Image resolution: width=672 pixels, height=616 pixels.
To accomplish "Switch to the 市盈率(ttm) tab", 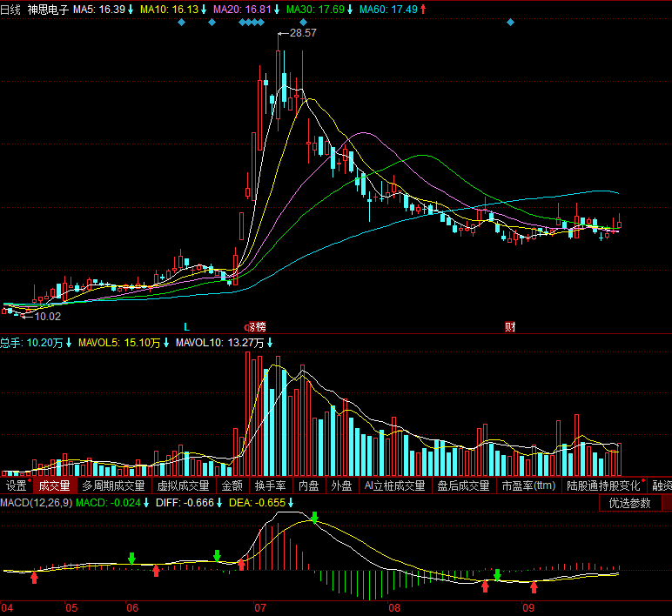I will coord(528,486).
